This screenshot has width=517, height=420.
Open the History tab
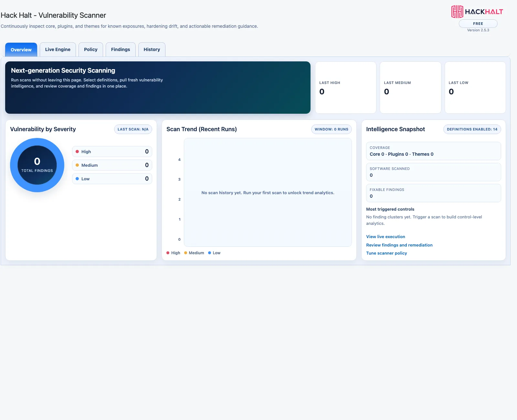[x=152, y=49]
